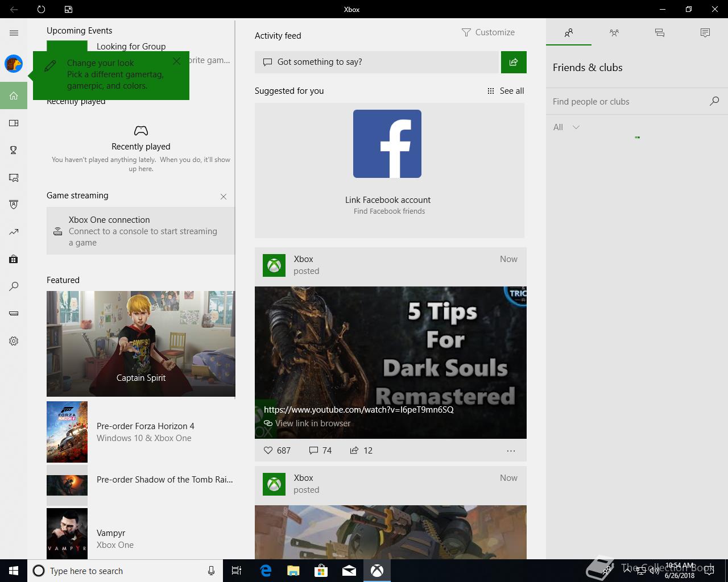Viewport: 728px width, 582px height.
Task: Open Captain Spirit featured image
Action: tap(141, 344)
